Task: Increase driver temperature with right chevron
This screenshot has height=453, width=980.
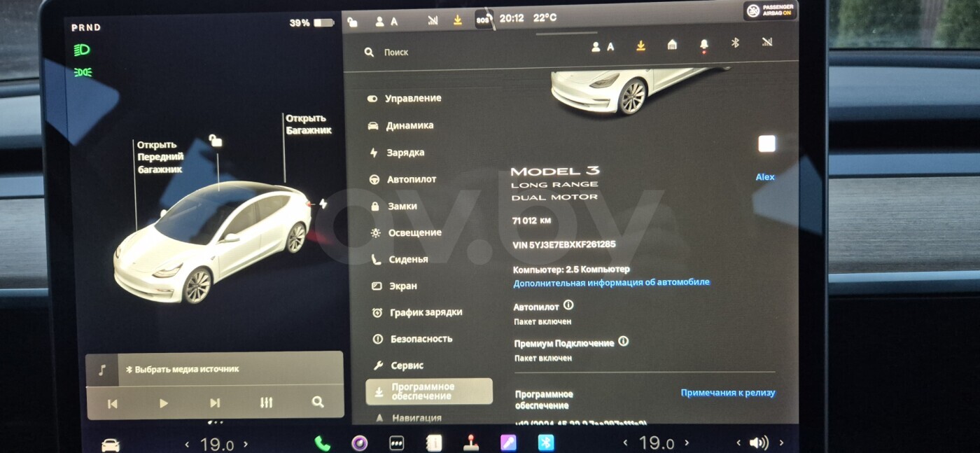Action: tap(245, 444)
